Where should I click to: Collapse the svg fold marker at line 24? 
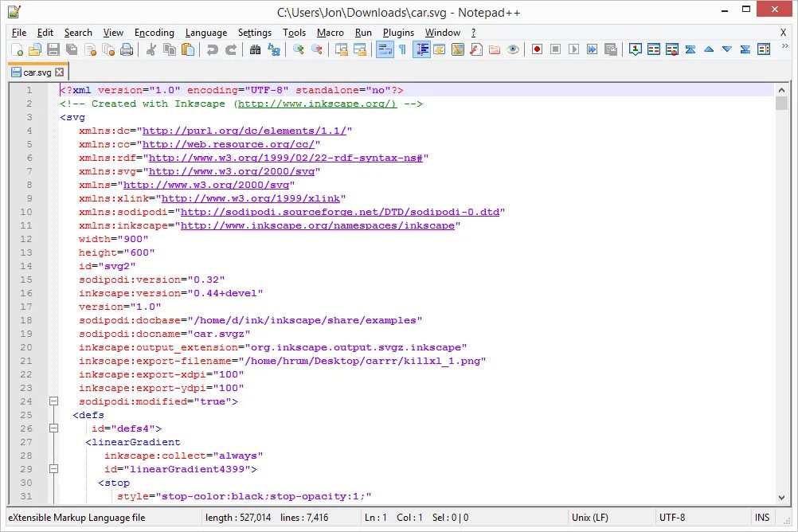point(53,401)
